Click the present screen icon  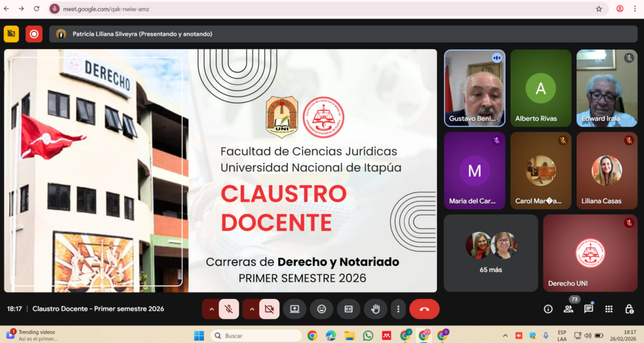pyautogui.click(x=294, y=309)
